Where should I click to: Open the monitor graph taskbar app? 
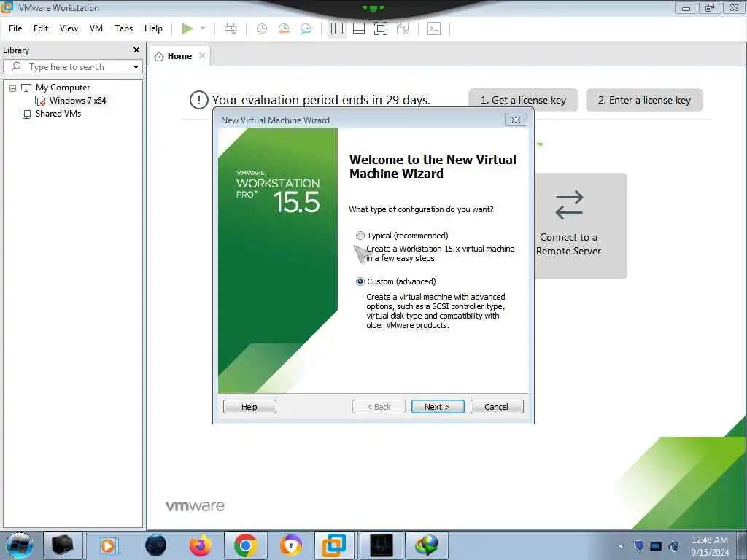[382, 545]
